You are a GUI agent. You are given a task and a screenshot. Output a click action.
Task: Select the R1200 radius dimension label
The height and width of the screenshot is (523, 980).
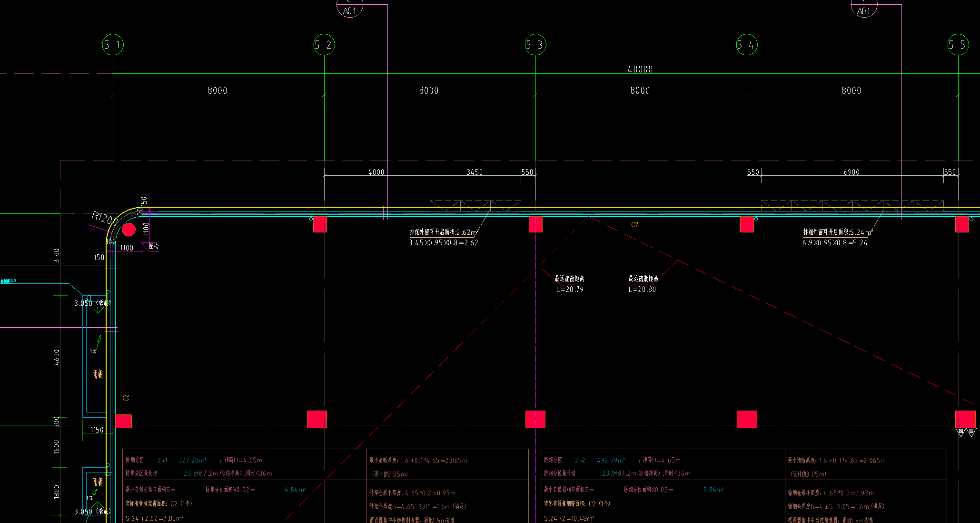pyautogui.click(x=104, y=219)
